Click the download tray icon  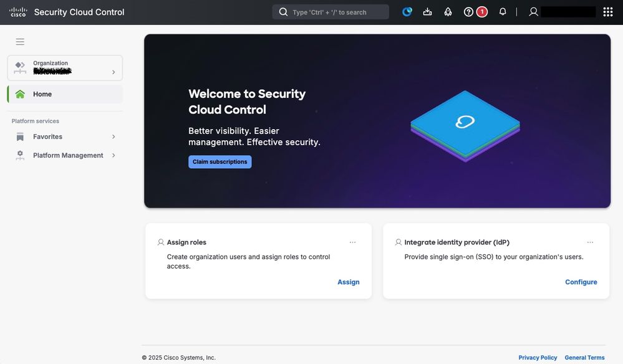click(x=427, y=12)
